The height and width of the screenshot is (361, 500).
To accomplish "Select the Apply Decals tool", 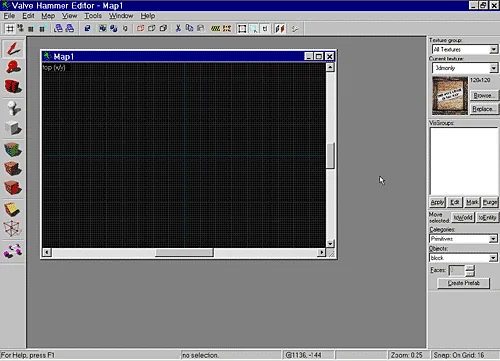I will pos(13,188).
